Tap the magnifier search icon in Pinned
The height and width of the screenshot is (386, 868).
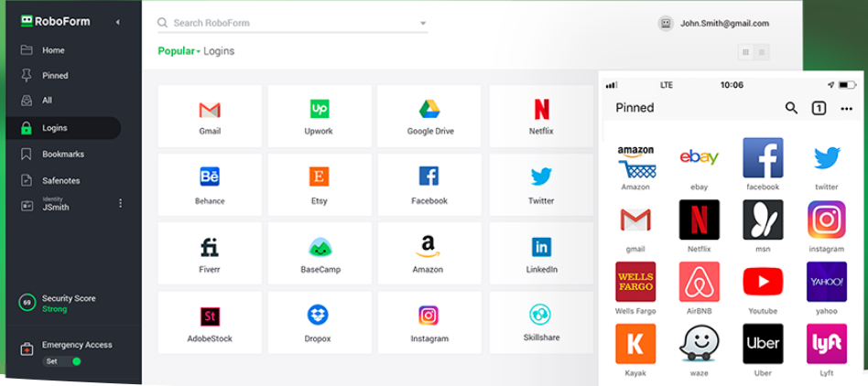pos(791,108)
